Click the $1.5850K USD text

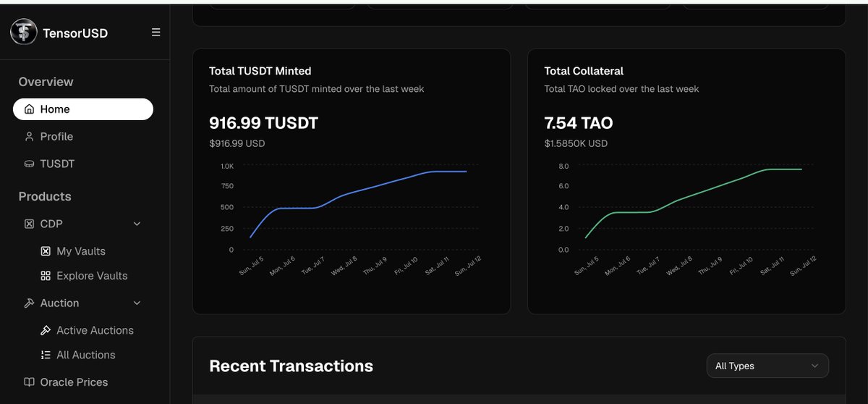[x=576, y=143]
